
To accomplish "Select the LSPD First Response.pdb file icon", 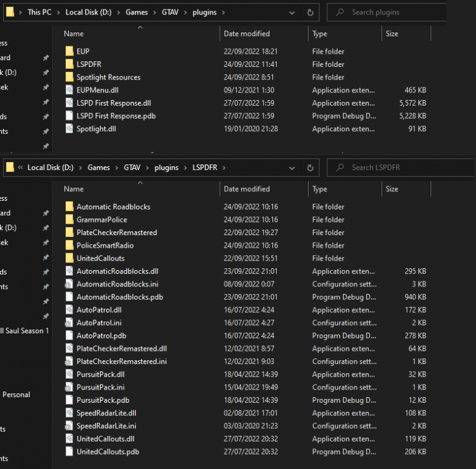I will [x=69, y=116].
